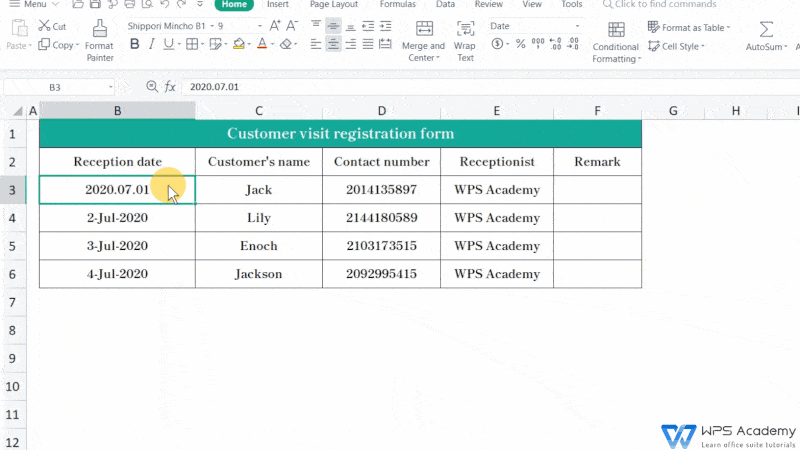Image resolution: width=800 pixels, height=450 pixels.
Task: Toggle Underline formatting
Action: [x=168, y=44]
